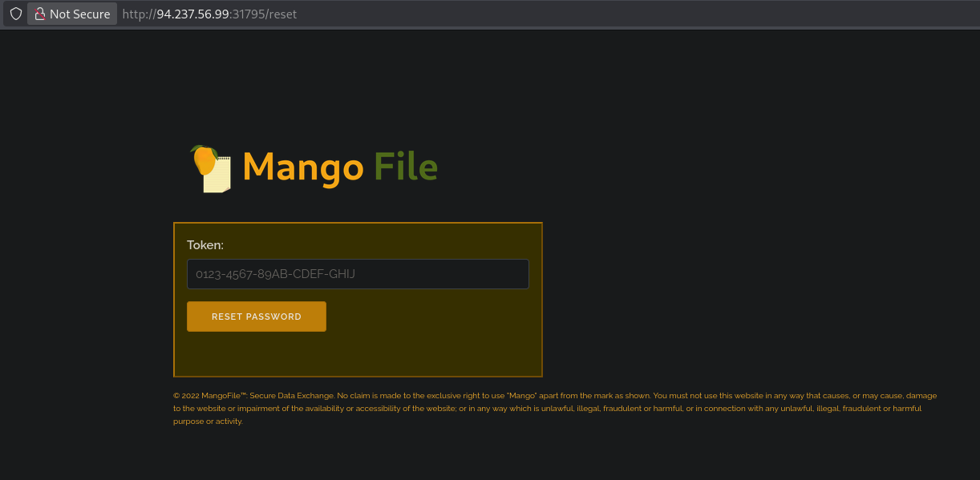The width and height of the screenshot is (980, 480).
Task: Click the http:// prefix in address bar
Action: [139, 14]
